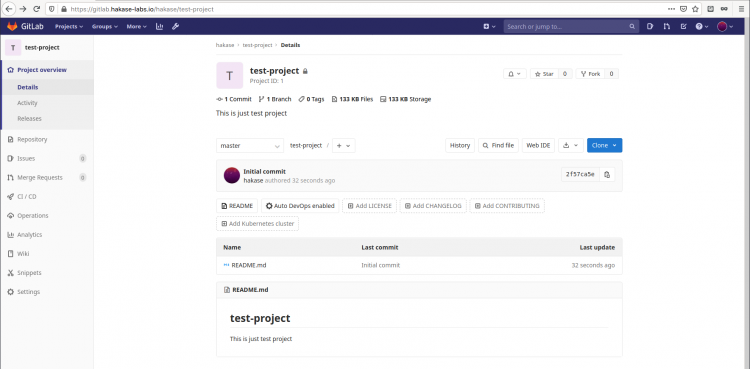Open More dropdown in navbar
Viewport: 750px width, 369px height.
coord(136,27)
